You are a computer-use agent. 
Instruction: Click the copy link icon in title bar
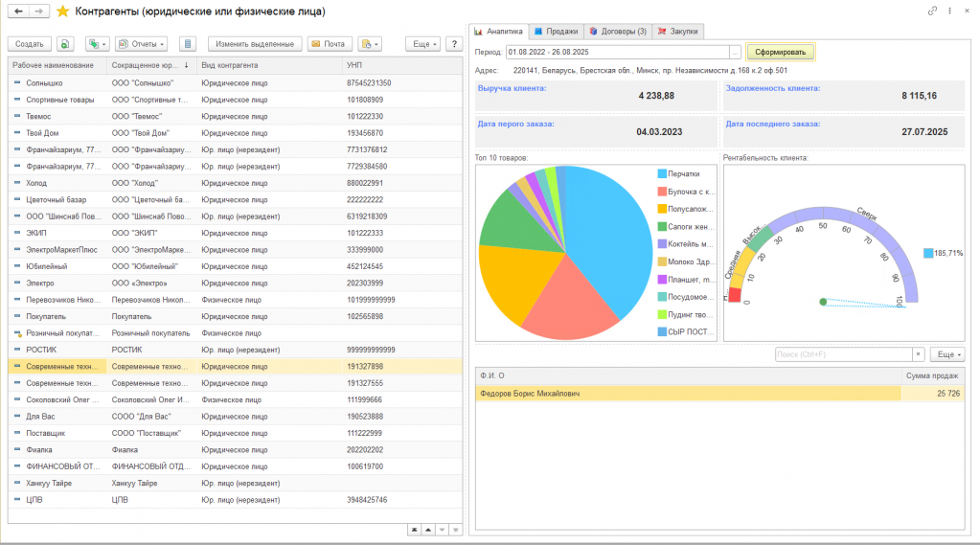click(933, 11)
